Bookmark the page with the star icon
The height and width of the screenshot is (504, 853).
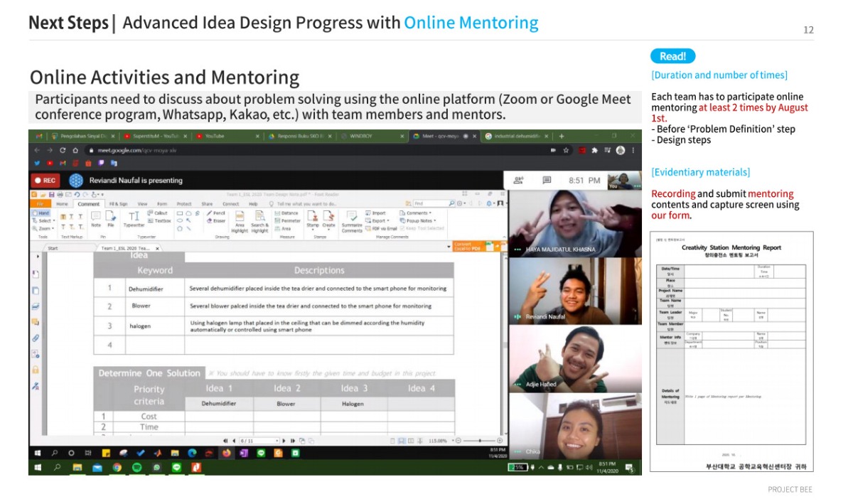pos(567,151)
